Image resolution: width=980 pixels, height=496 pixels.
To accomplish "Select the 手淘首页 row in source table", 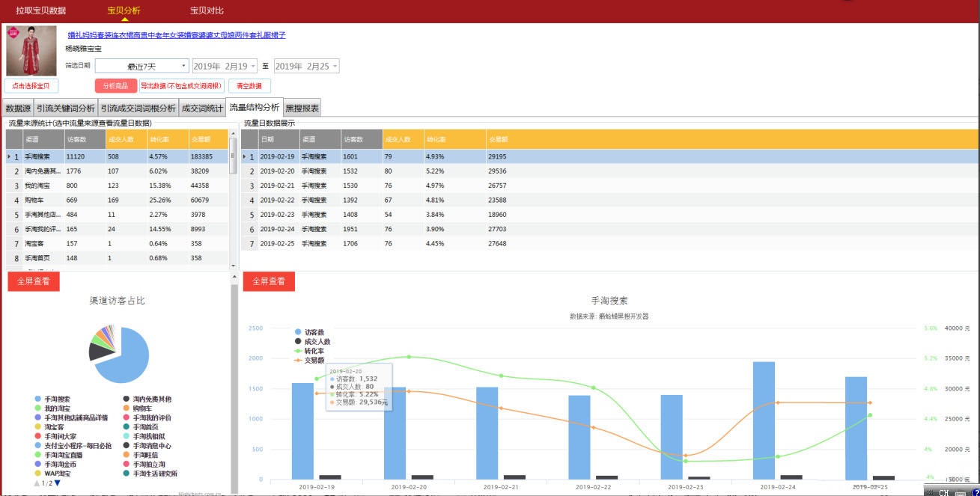I will click(x=118, y=258).
